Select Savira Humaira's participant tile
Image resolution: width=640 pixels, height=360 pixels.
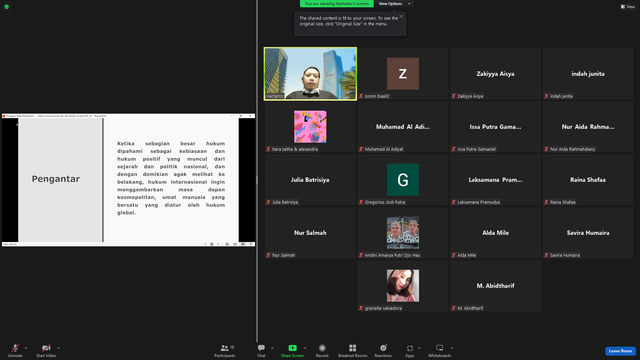588,233
